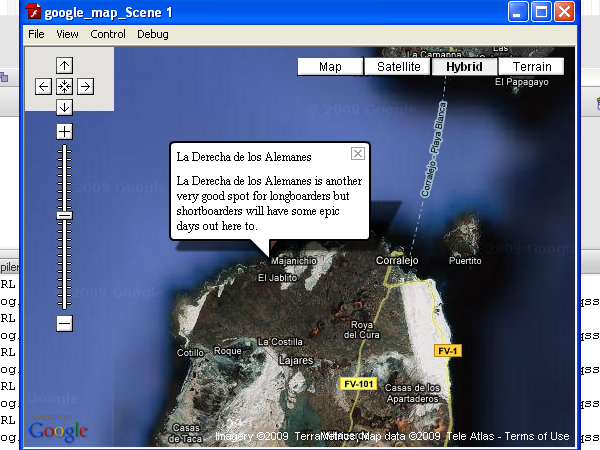Click the El Papagayo label
The height and width of the screenshot is (450, 600).
(x=522, y=82)
